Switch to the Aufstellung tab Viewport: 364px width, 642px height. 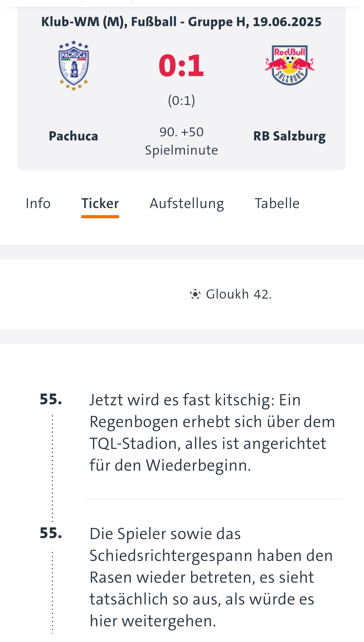(187, 204)
